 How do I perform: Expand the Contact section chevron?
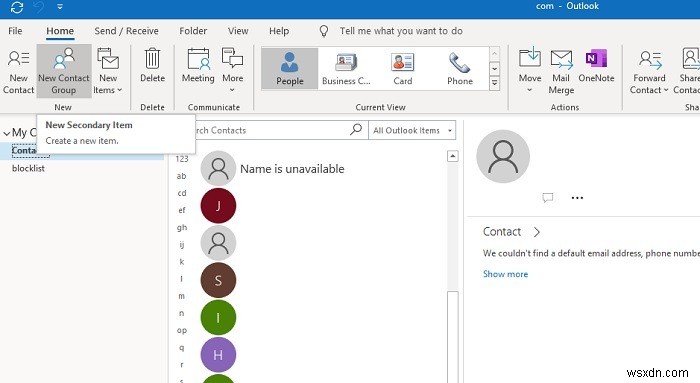point(537,232)
